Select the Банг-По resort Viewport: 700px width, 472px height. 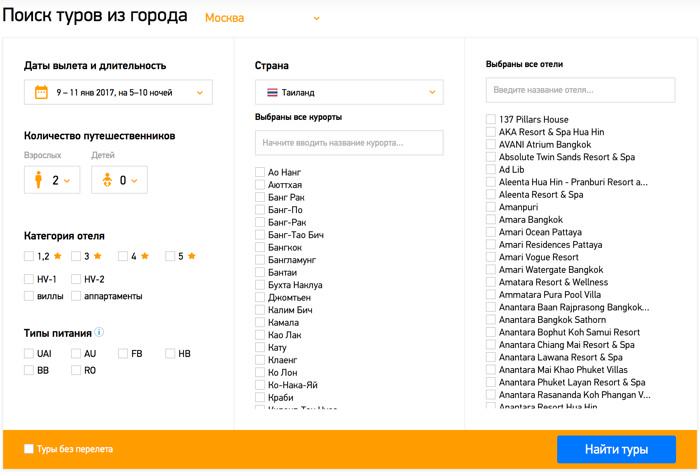pyautogui.click(x=260, y=209)
